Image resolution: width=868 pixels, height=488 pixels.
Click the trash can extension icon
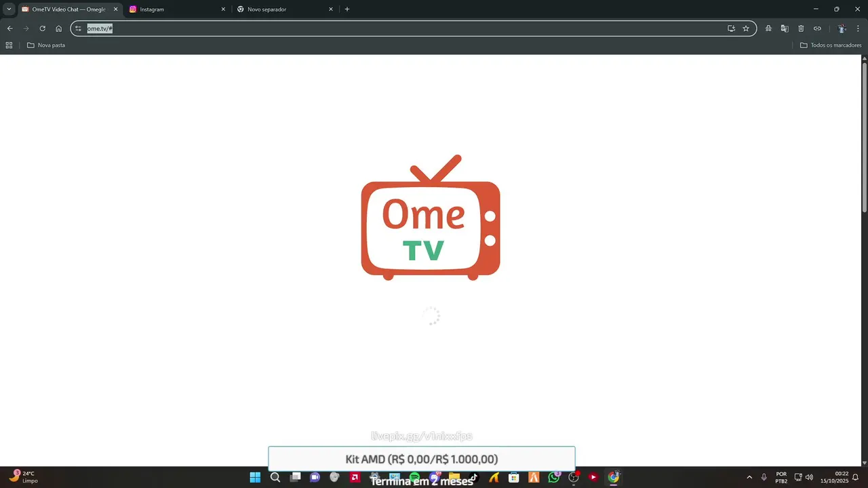pyautogui.click(x=801, y=28)
